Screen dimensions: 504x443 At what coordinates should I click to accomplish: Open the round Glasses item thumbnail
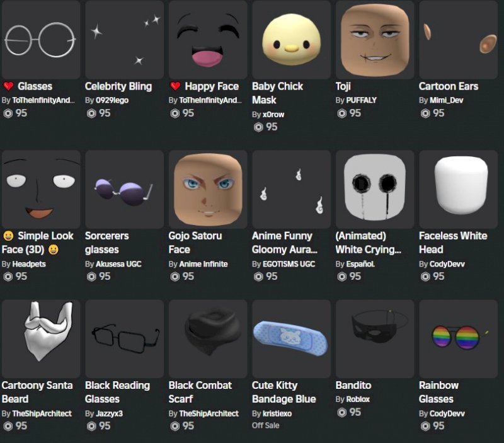click(x=41, y=40)
